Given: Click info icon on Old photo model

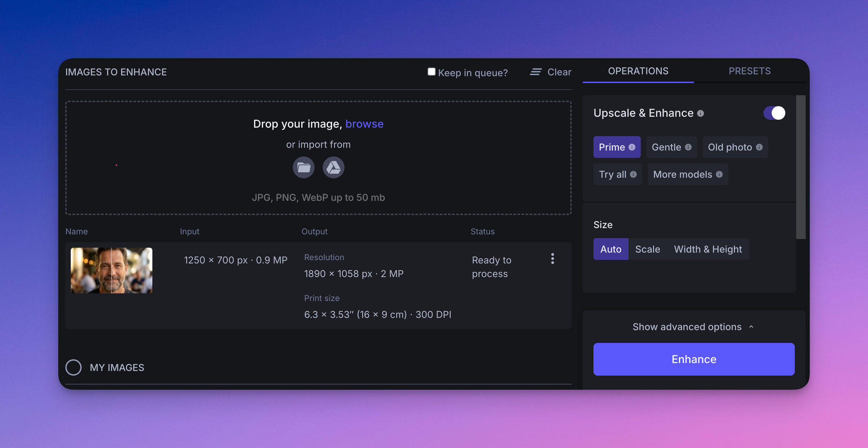Looking at the screenshot, I should click(x=759, y=147).
